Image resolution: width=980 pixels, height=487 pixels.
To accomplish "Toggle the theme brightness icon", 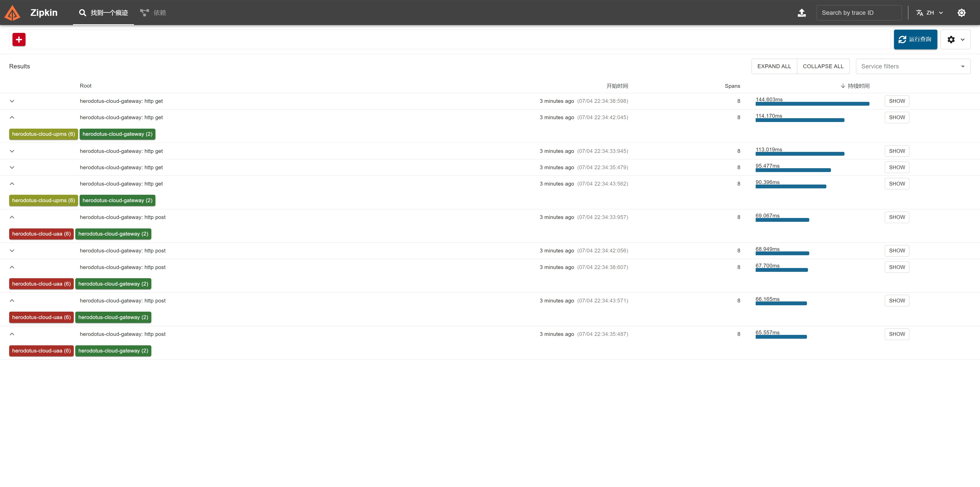I will [x=961, y=13].
